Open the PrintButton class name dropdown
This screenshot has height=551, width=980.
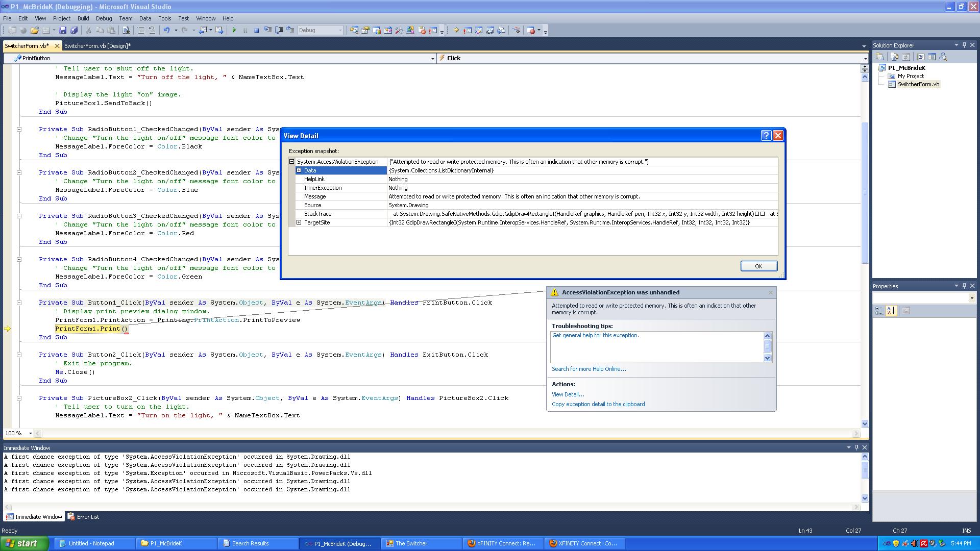(x=432, y=58)
